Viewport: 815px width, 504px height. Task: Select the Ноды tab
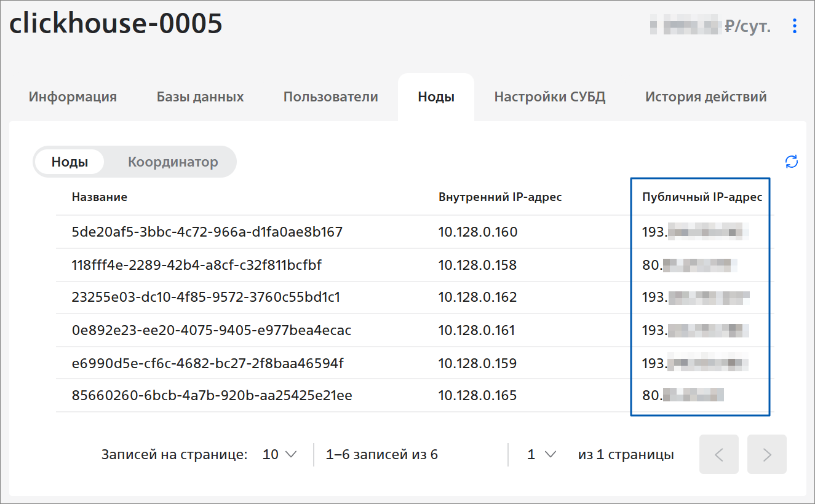coord(436,96)
